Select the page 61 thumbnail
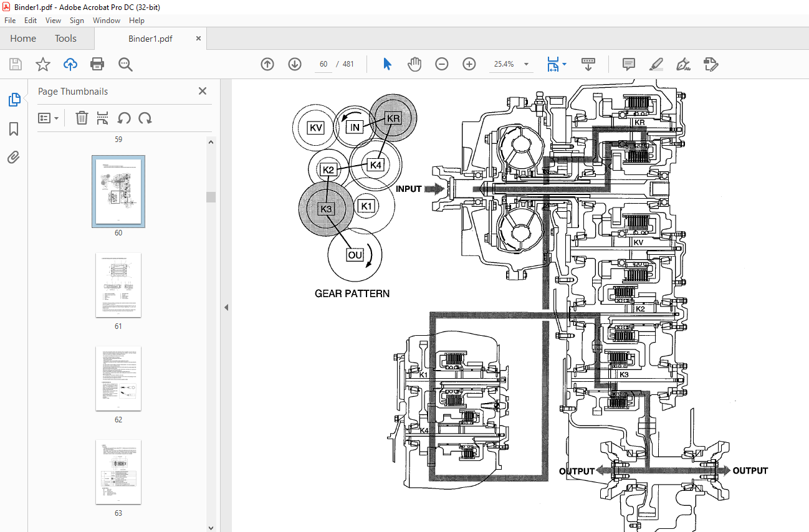 click(x=118, y=285)
